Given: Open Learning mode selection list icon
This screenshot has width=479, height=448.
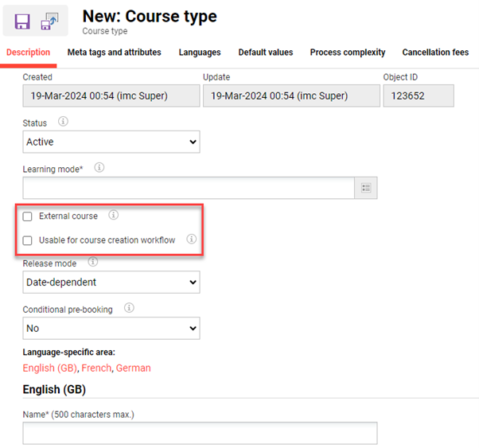Looking at the screenshot, I should (366, 188).
